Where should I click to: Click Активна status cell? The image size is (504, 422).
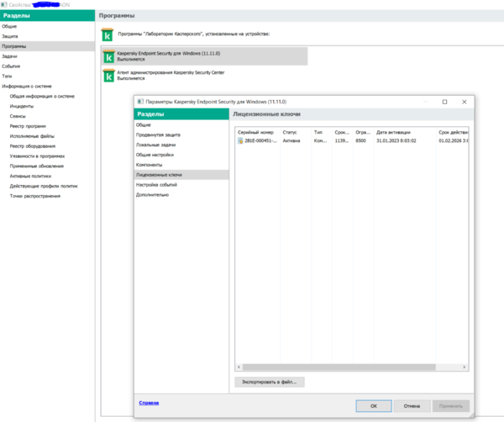291,140
